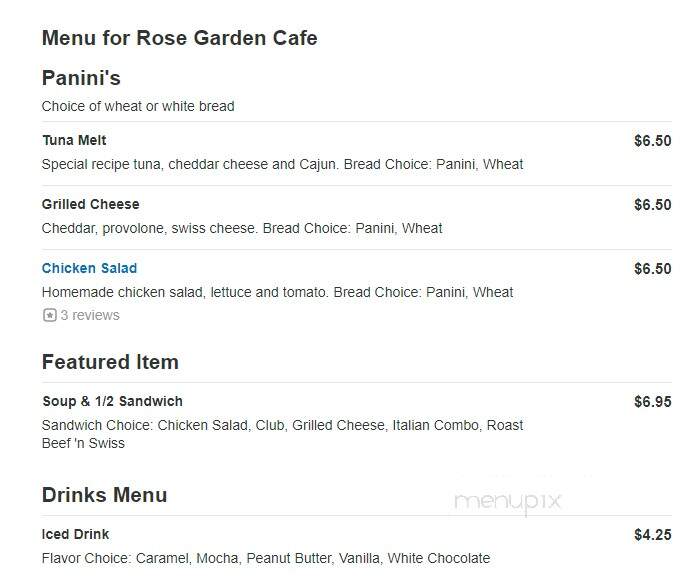The height and width of the screenshot is (584, 687).
Task: Click the Iced Drink flavor choice description
Action: pyautogui.click(x=266, y=558)
